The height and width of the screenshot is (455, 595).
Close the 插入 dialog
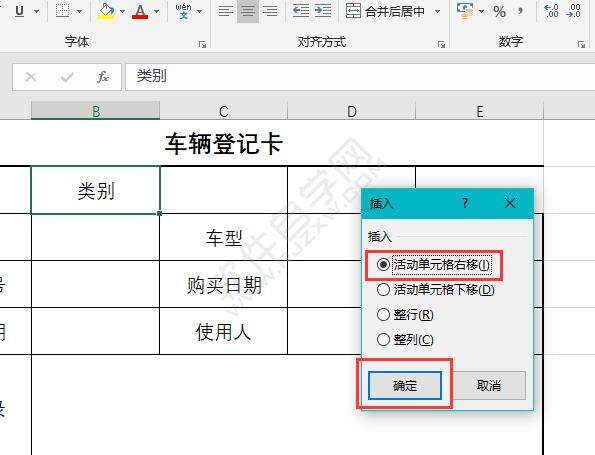(x=510, y=203)
